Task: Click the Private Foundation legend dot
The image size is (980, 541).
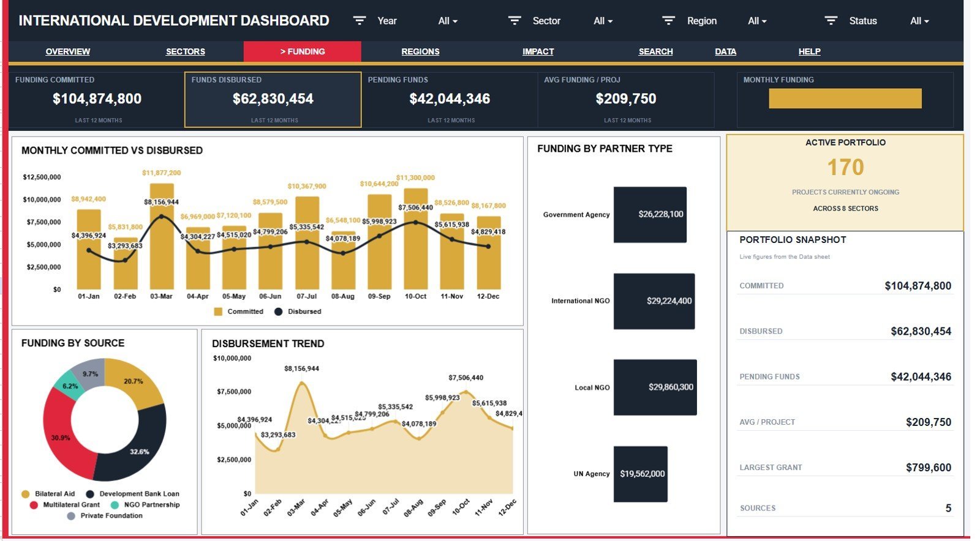Action: pos(71,516)
